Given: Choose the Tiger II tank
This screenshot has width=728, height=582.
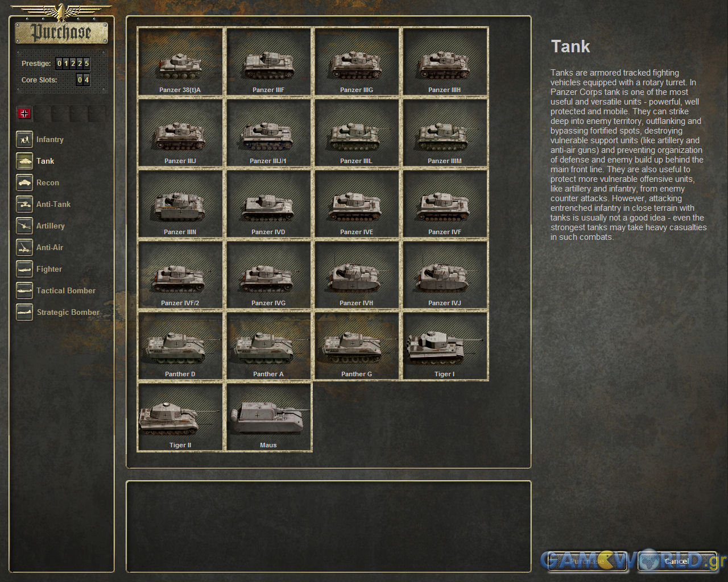Looking at the screenshot, I should 180,417.
